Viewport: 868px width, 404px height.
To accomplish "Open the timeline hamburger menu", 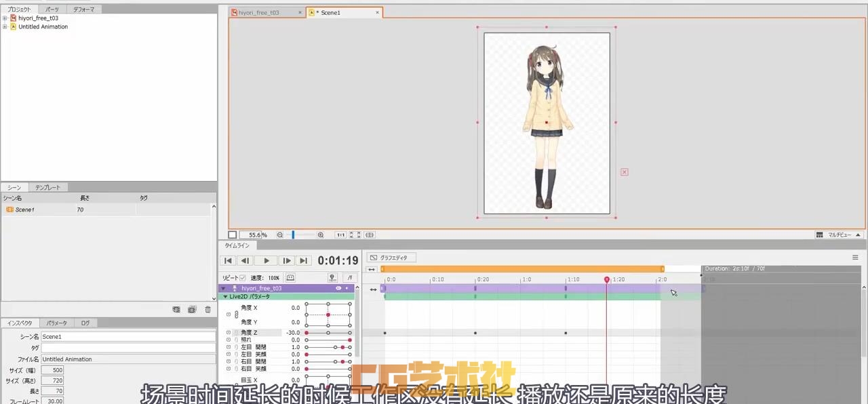I will coord(855,258).
